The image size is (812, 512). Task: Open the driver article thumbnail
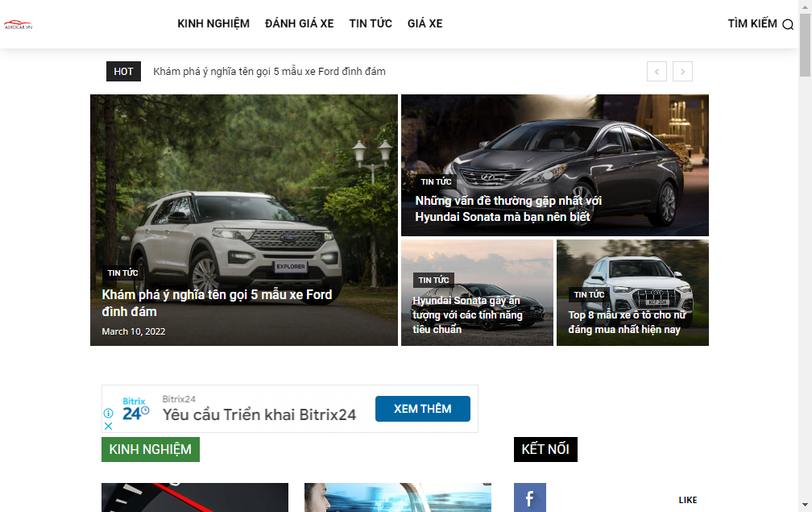point(398,497)
